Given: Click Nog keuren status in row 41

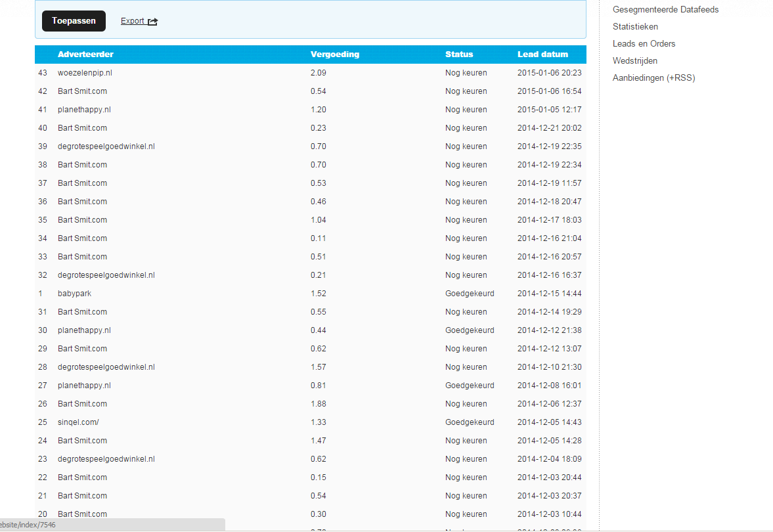Looking at the screenshot, I should 466,110.
